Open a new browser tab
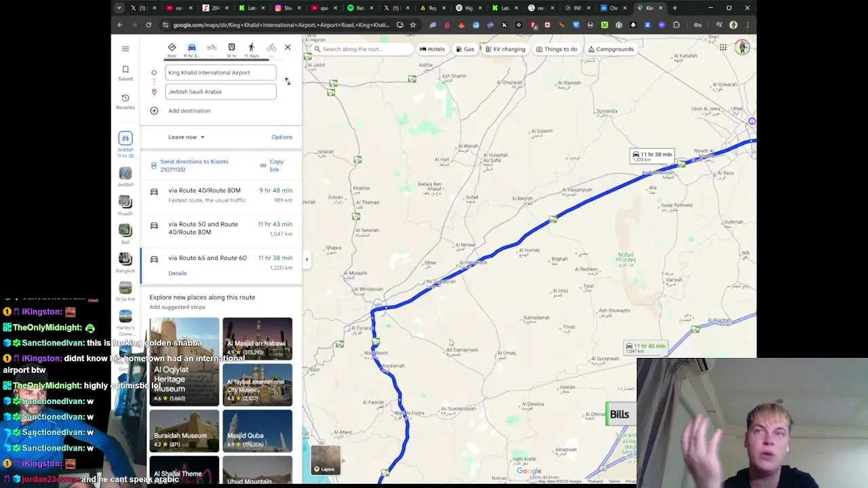The height and width of the screenshot is (488, 868). pos(675,8)
